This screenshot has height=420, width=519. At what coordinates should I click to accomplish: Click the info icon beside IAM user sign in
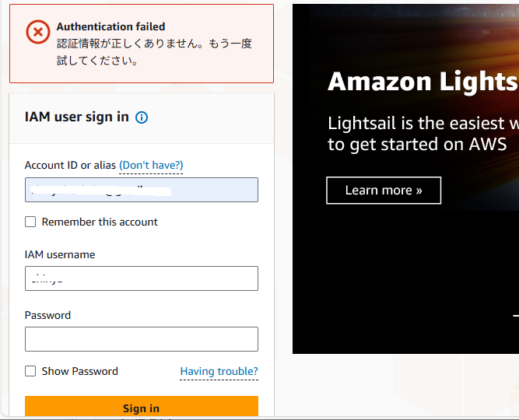point(142,117)
